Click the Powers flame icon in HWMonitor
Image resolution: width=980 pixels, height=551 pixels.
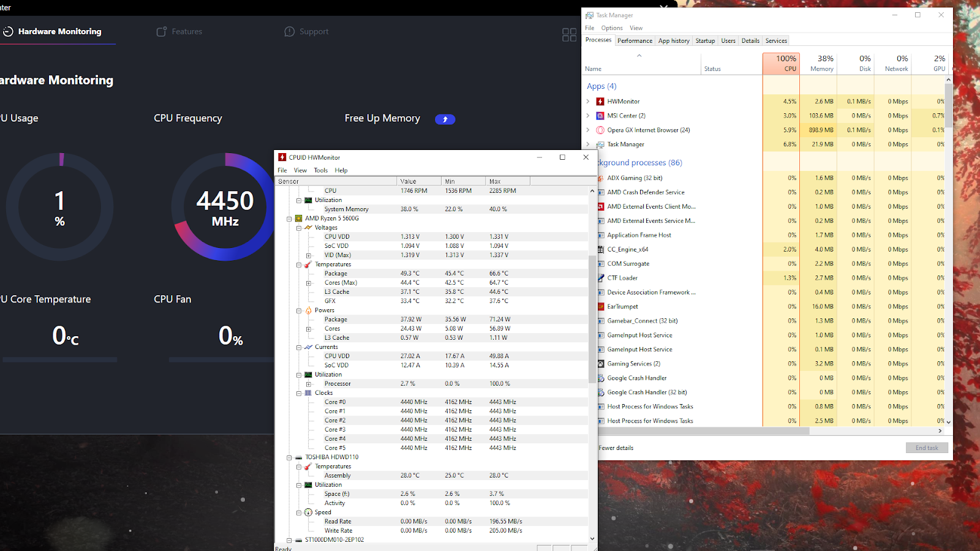(308, 310)
